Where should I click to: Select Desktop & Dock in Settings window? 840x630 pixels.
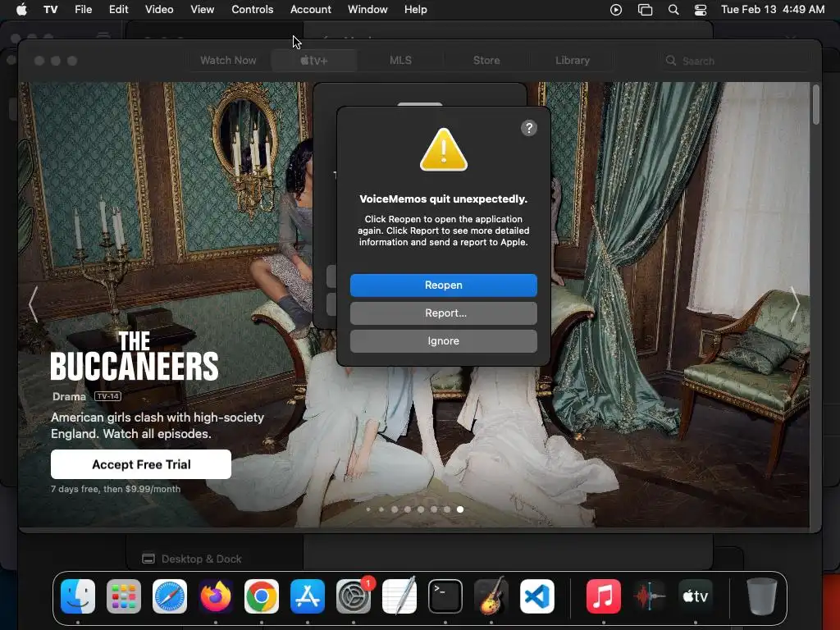tap(192, 559)
